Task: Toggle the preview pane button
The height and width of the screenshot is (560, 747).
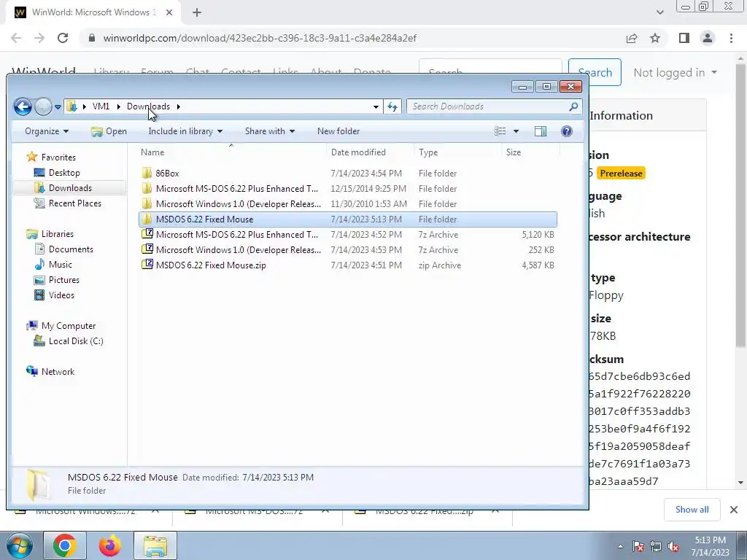Action: tap(541, 131)
